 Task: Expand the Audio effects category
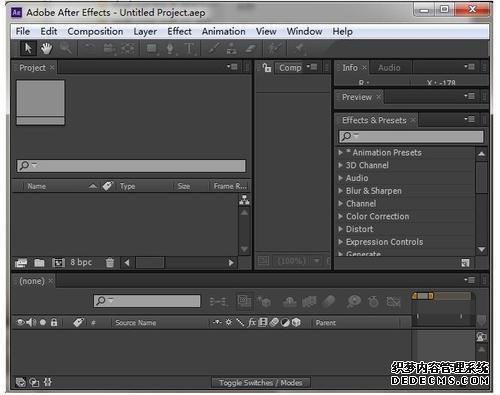click(340, 178)
